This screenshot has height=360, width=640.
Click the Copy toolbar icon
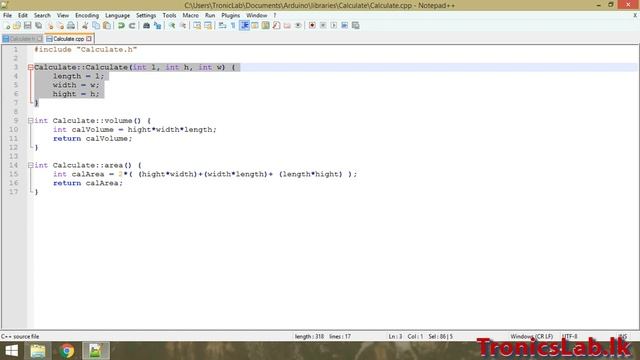[96, 26]
